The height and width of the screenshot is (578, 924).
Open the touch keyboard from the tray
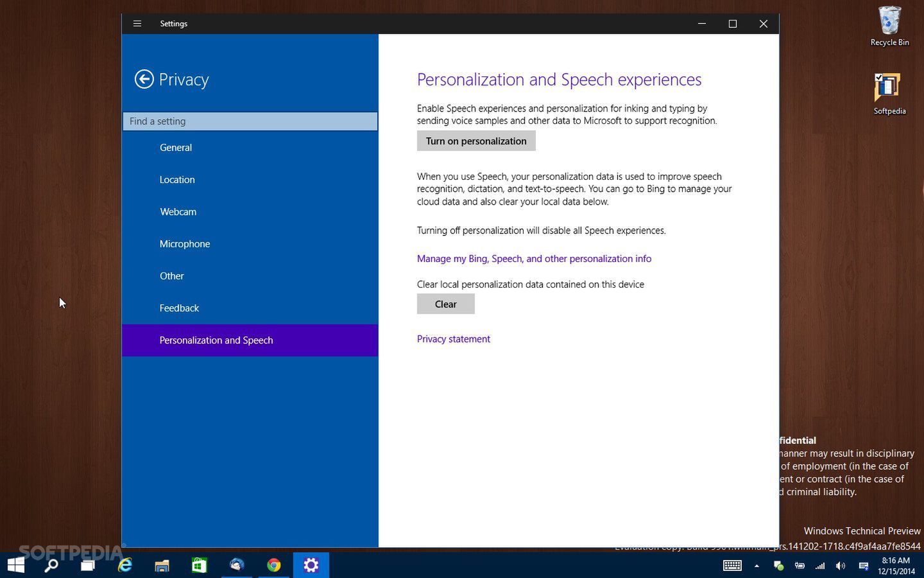click(x=732, y=566)
